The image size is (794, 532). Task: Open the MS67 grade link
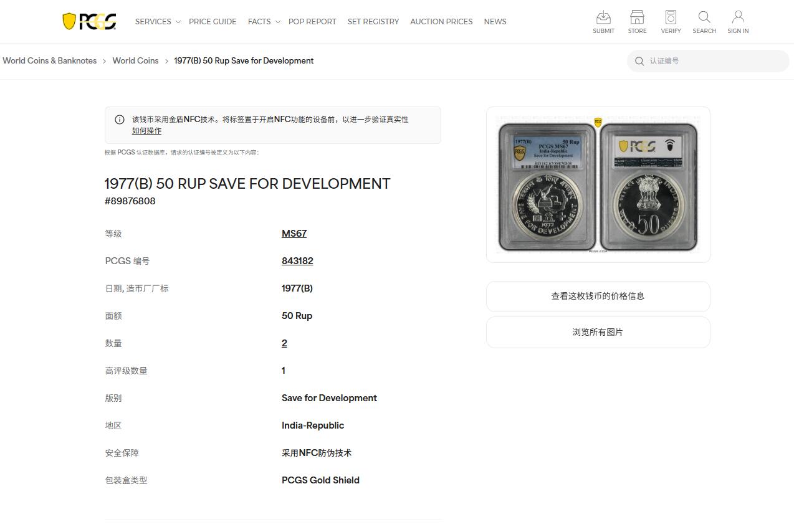click(x=294, y=233)
